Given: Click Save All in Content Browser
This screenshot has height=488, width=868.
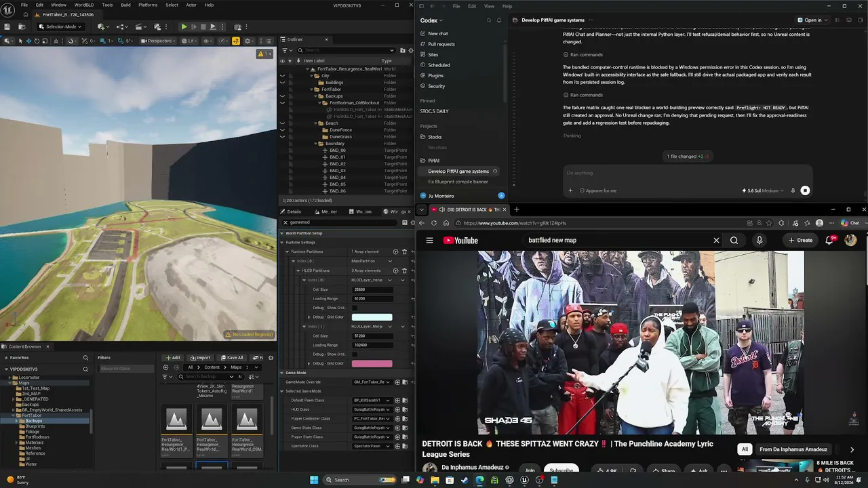Looking at the screenshot, I should 233,357.
